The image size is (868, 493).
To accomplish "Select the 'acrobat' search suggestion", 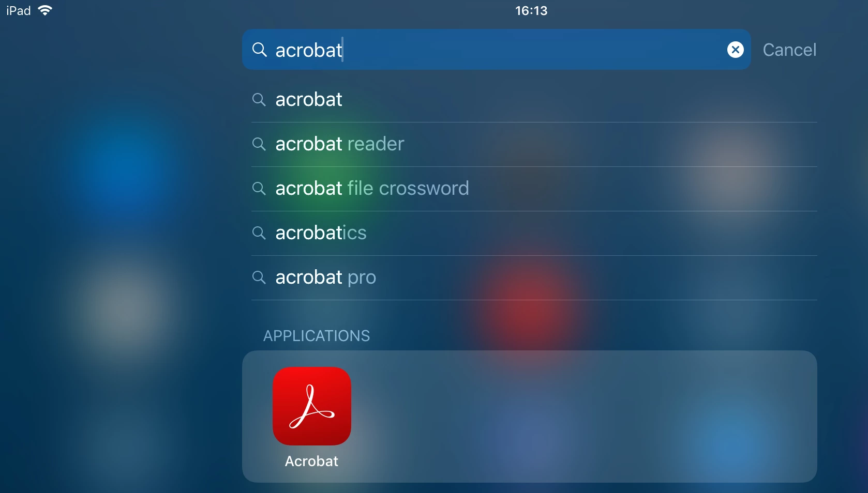I will [534, 100].
